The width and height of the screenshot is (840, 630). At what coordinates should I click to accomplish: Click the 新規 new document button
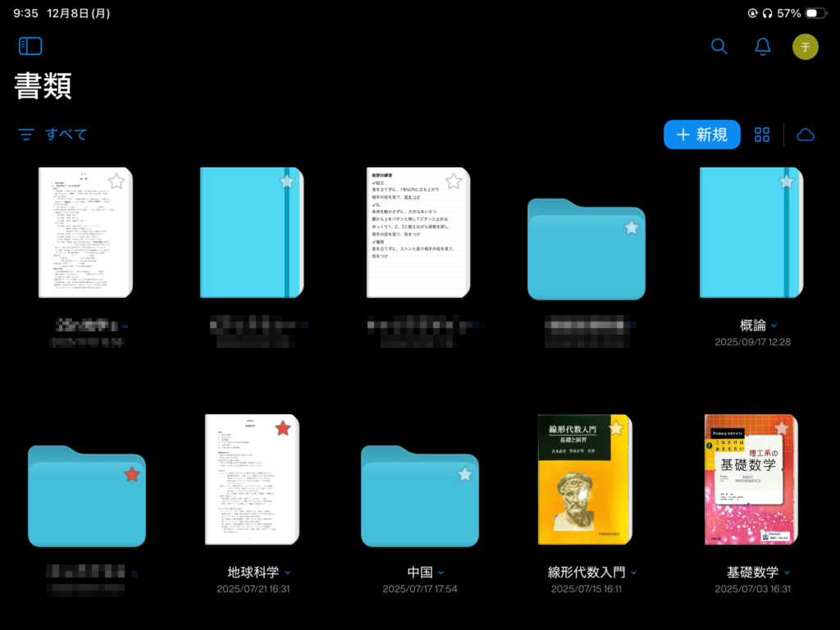click(702, 135)
